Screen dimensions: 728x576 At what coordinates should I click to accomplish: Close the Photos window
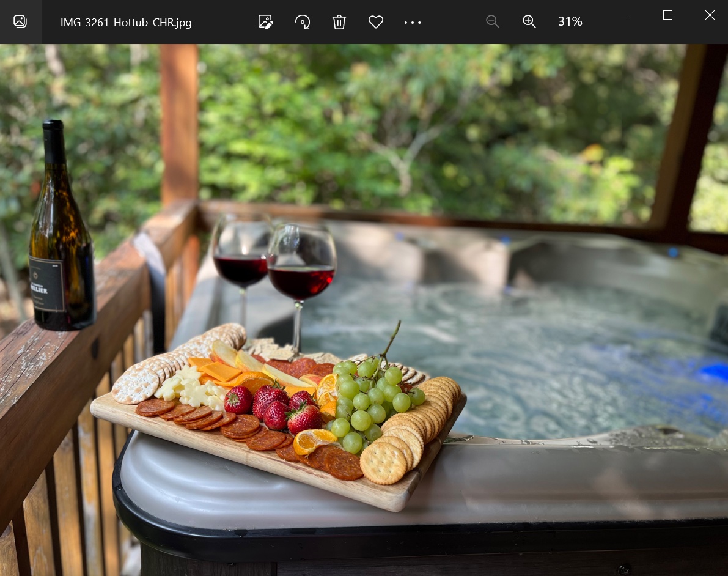click(710, 15)
